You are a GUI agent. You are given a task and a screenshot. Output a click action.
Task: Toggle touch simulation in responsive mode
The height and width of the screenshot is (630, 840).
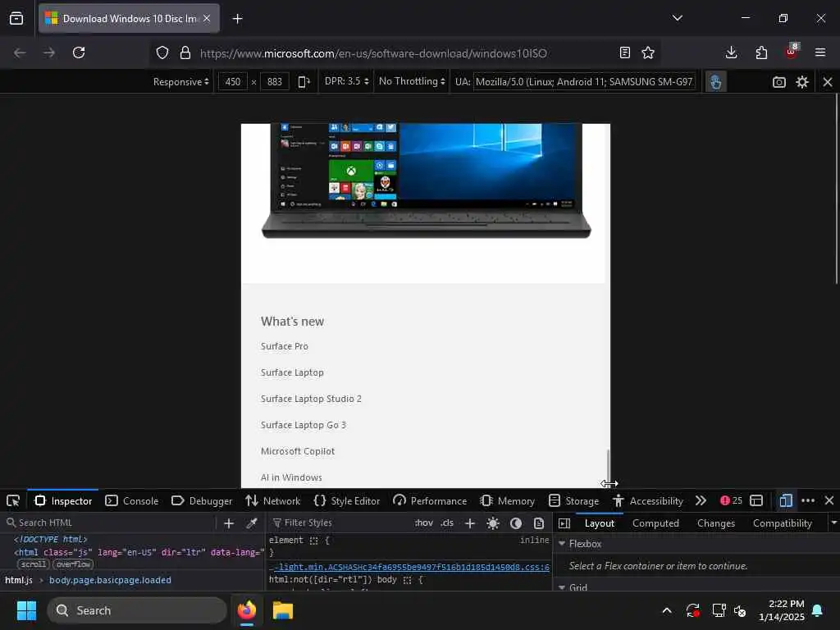715,82
